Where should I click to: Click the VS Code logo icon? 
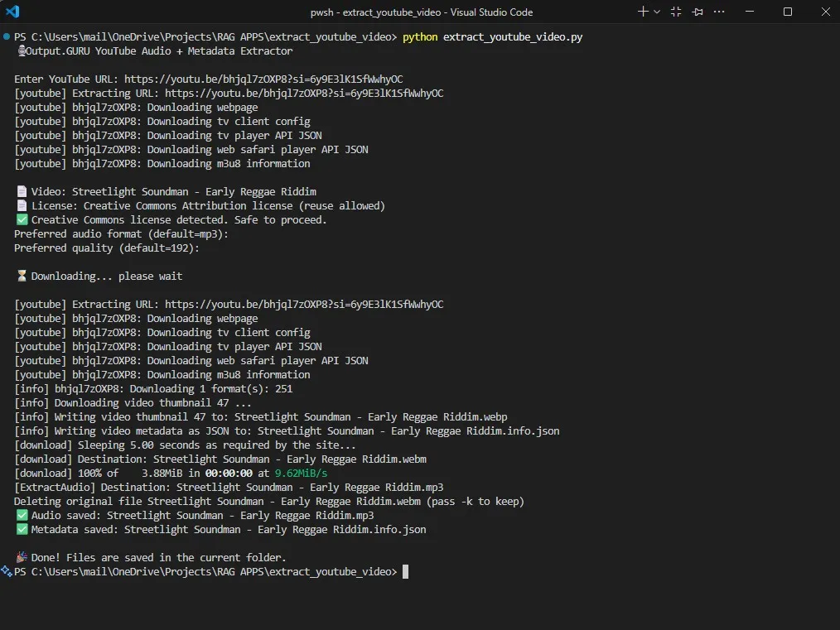(x=12, y=12)
